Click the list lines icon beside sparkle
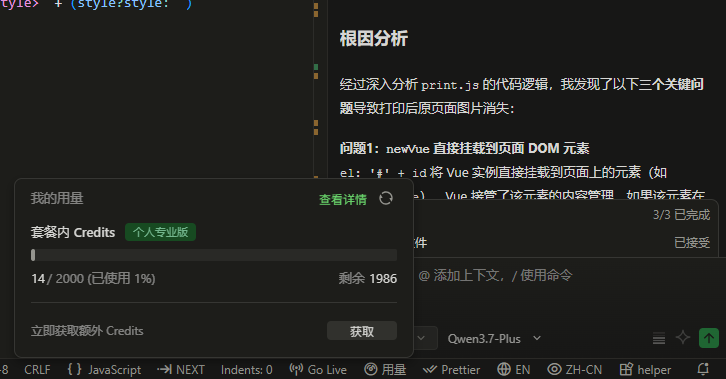This screenshot has width=726, height=379. [659, 338]
